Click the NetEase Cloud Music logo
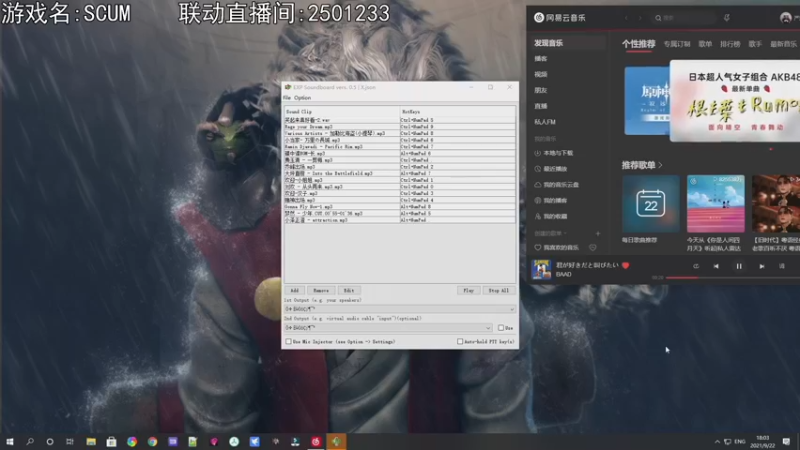 pyautogui.click(x=560, y=18)
